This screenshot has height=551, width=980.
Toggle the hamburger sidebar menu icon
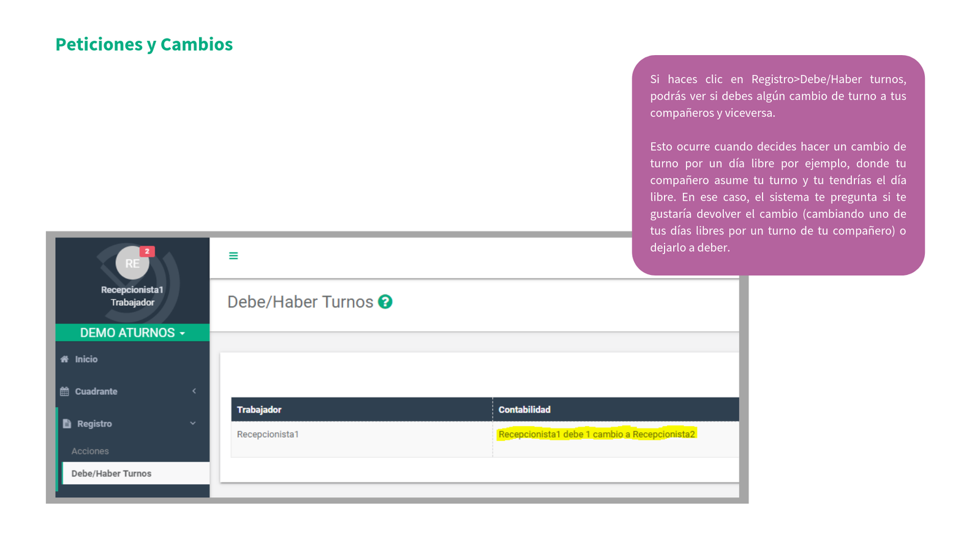[x=233, y=256]
